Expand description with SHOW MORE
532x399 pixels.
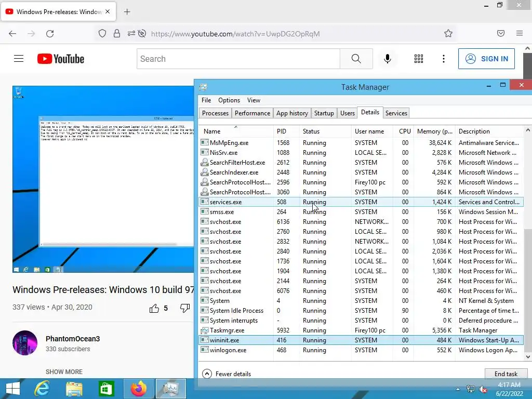click(64, 372)
